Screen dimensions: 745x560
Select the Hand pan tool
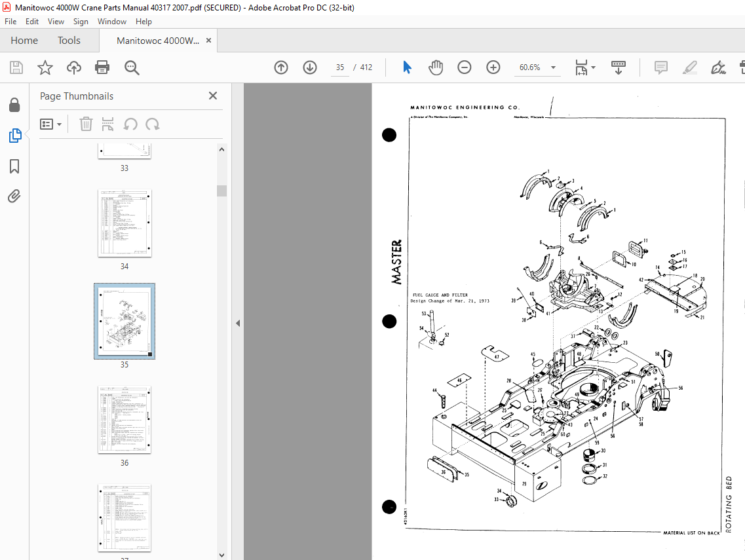tap(436, 67)
